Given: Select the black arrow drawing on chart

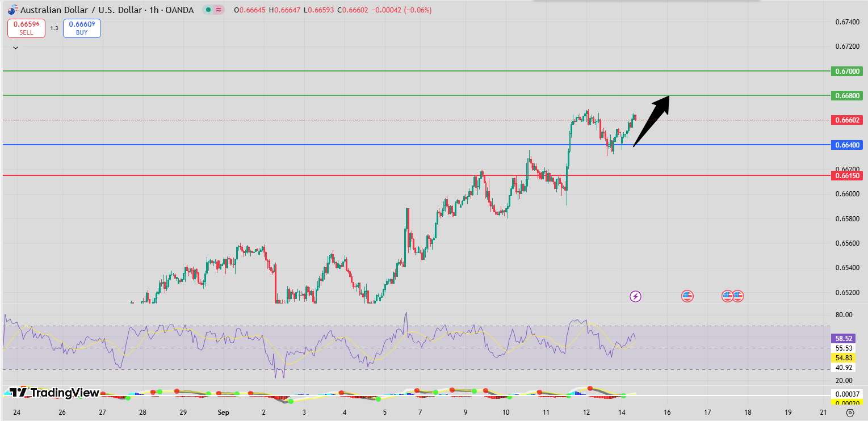Looking at the screenshot, I should (651, 121).
